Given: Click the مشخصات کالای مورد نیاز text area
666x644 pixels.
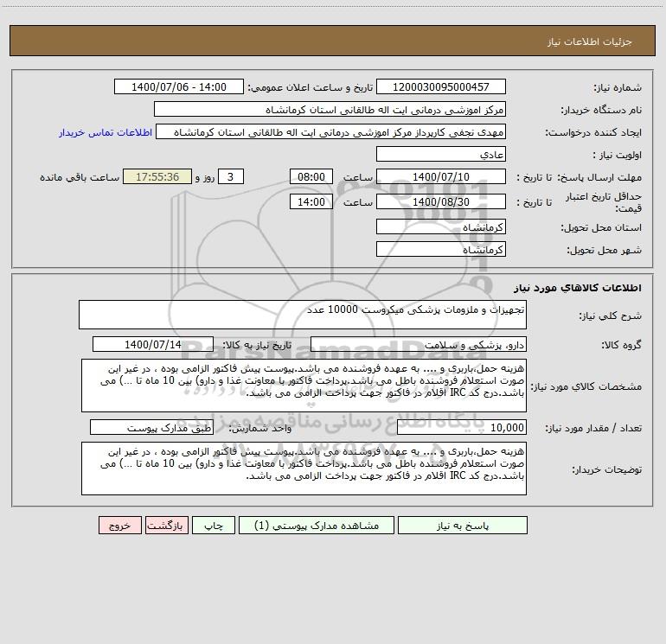Looking at the screenshot, I should click(304, 386).
